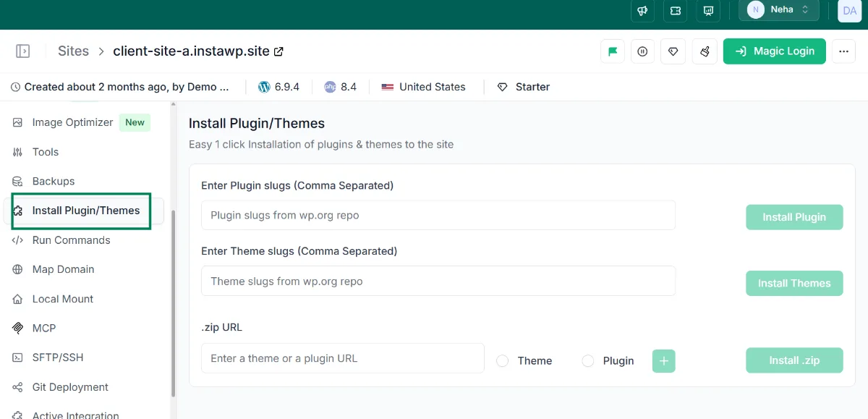Click the Plugin slugs input field
Image resolution: width=868 pixels, height=419 pixels.
coord(438,215)
